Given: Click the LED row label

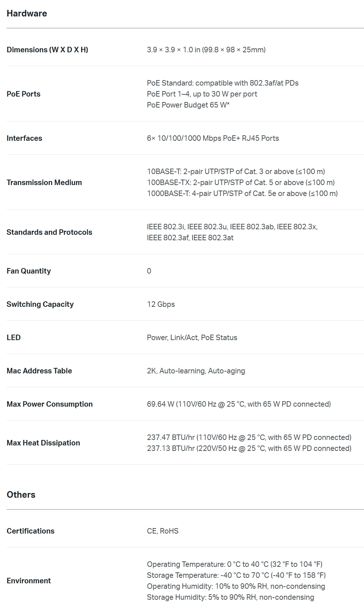Looking at the screenshot, I should click(14, 338).
